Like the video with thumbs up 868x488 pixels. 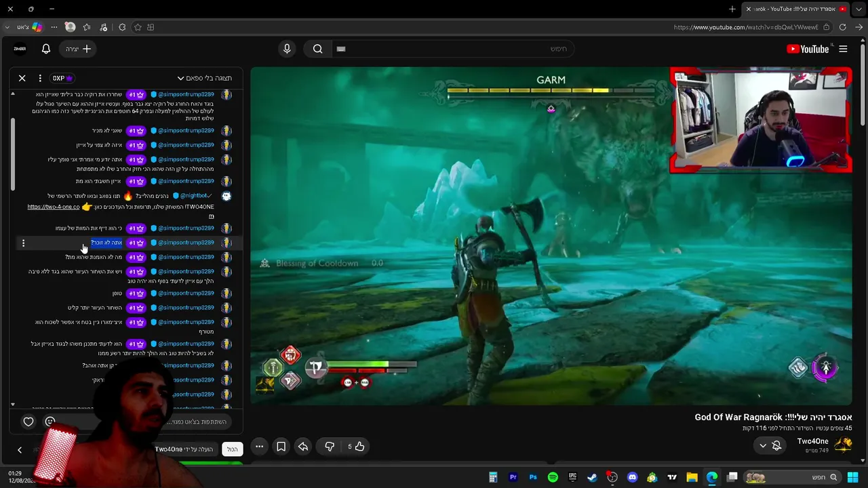[x=356, y=446]
